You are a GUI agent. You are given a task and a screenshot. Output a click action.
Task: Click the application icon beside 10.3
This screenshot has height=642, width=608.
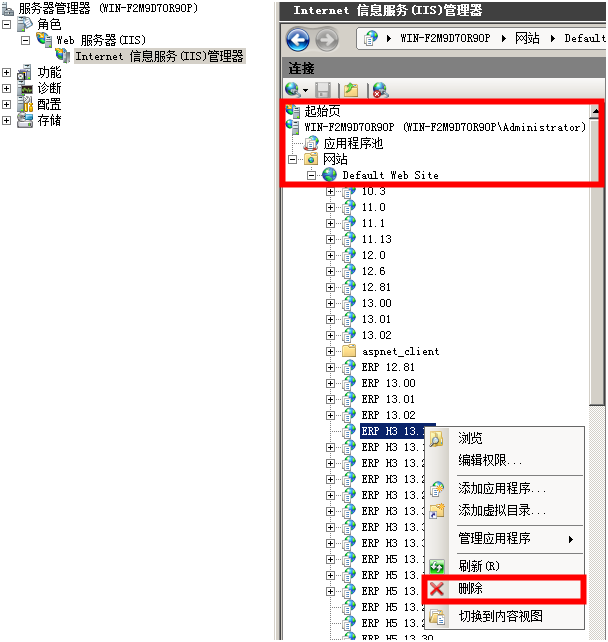point(349,192)
